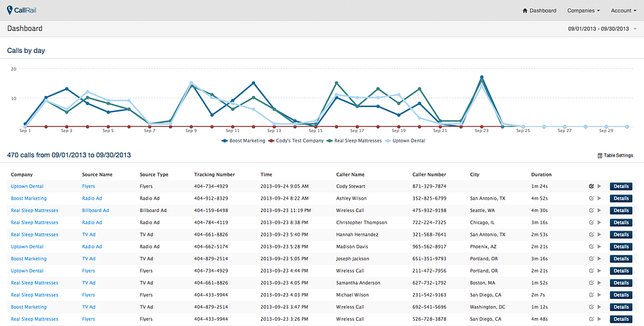
Task: Play recording for Ashley Wilson call
Action: pos(599,198)
